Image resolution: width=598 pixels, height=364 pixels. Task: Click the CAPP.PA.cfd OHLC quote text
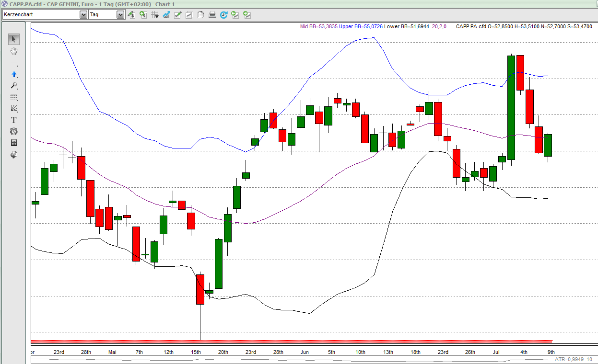tap(524, 26)
